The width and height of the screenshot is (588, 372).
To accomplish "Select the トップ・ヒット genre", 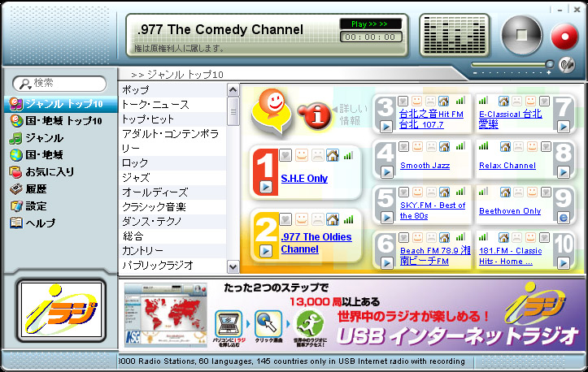I will (x=173, y=119).
